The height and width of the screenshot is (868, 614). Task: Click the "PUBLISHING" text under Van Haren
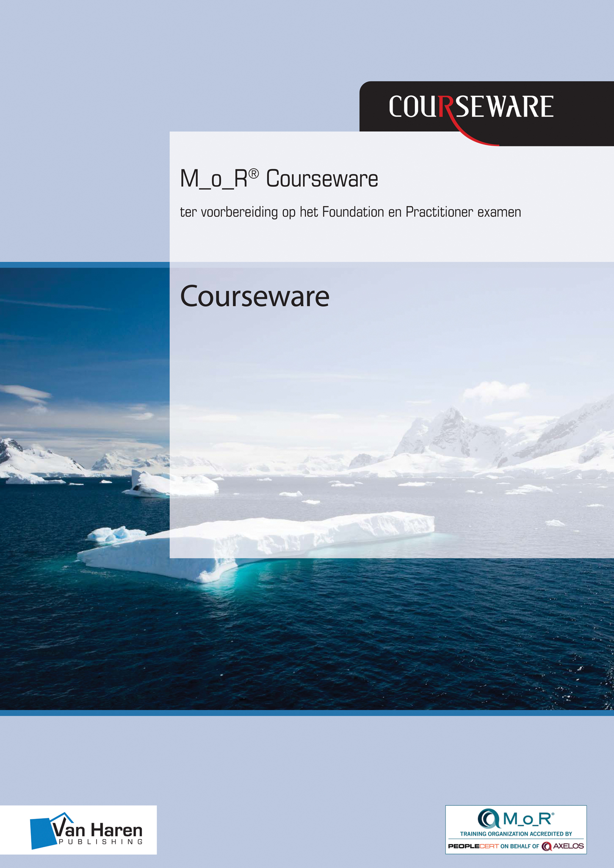click(101, 842)
